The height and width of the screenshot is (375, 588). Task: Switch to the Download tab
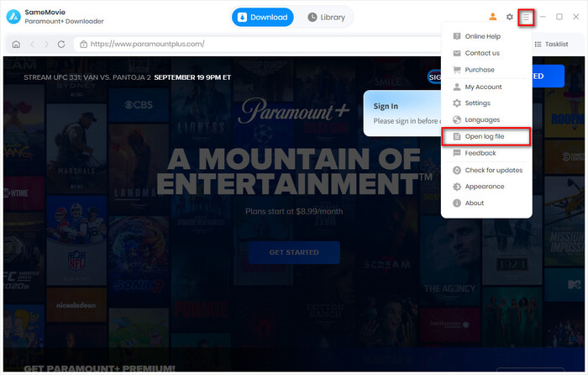[262, 18]
